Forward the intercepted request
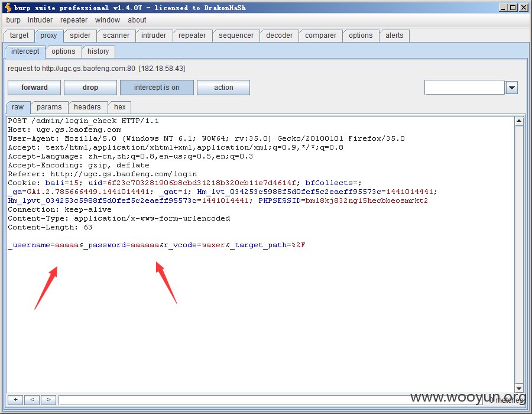The height and width of the screenshot is (414, 532). (x=34, y=88)
